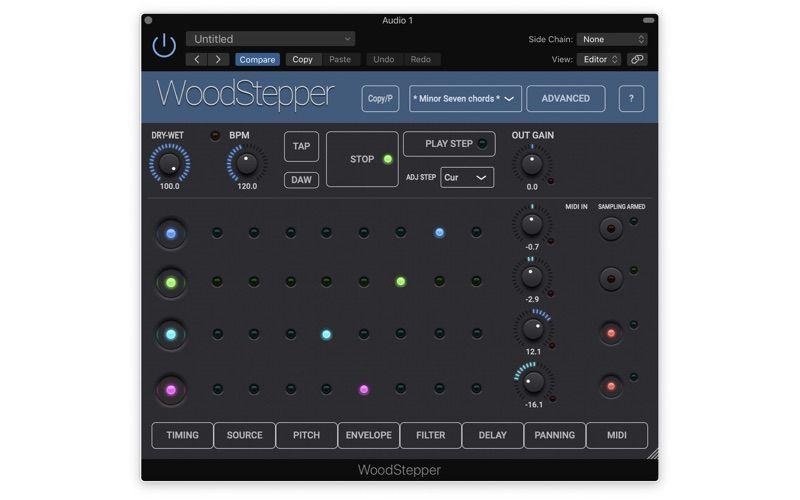
Task: Open the MIDI tab
Action: 617,435
